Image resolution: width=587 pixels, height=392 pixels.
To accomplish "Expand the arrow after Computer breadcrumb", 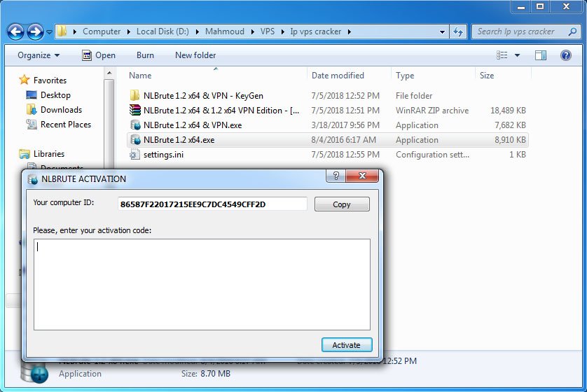I will point(129,31).
